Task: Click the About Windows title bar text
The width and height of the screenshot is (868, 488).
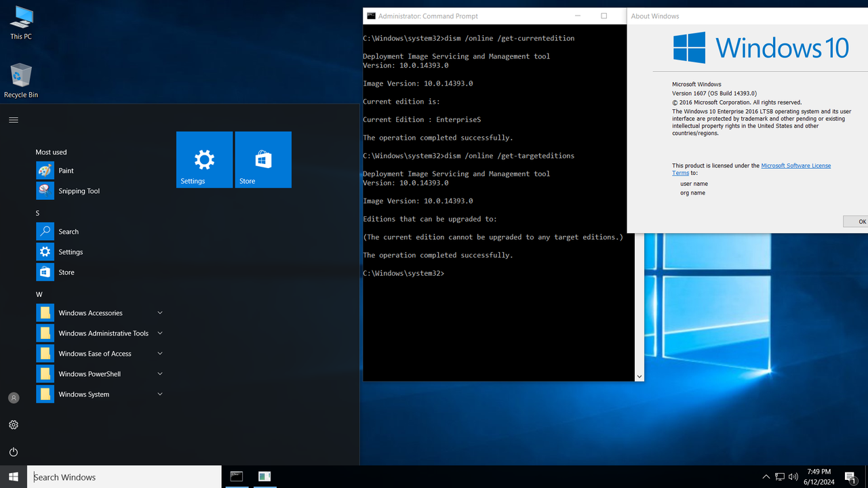Action: (x=655, y=16)
